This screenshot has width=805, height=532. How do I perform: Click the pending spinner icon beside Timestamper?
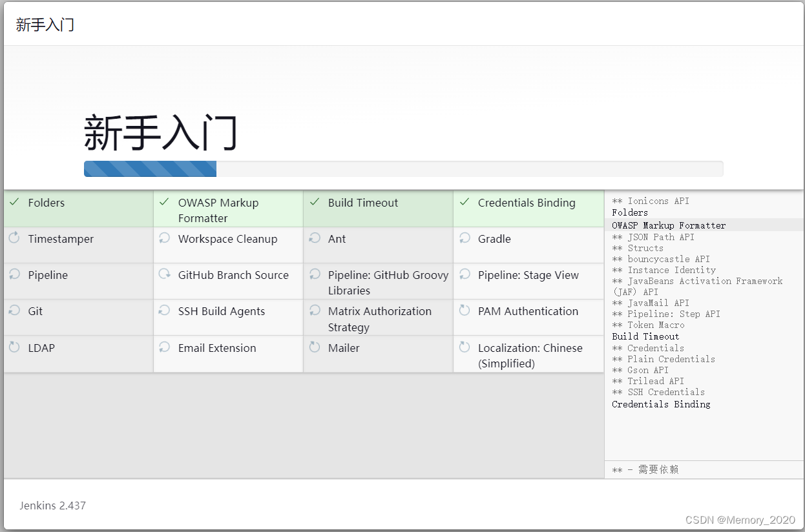(x=14, y=238)
